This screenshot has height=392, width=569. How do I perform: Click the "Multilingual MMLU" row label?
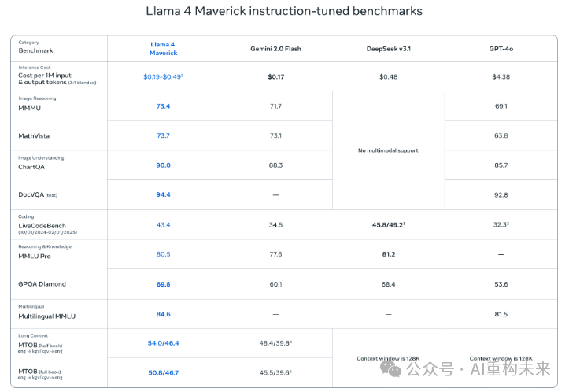pos(46,316)
